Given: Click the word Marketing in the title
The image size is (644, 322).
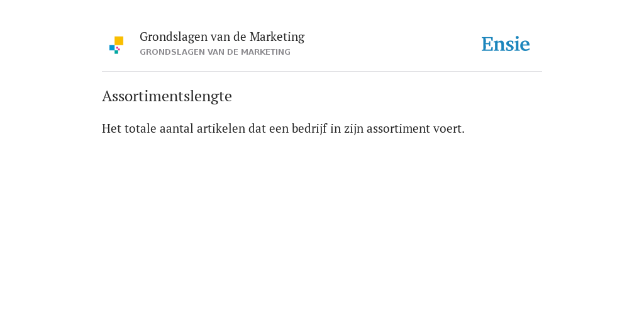Looking at the screenshot, I should pos(277,37).
